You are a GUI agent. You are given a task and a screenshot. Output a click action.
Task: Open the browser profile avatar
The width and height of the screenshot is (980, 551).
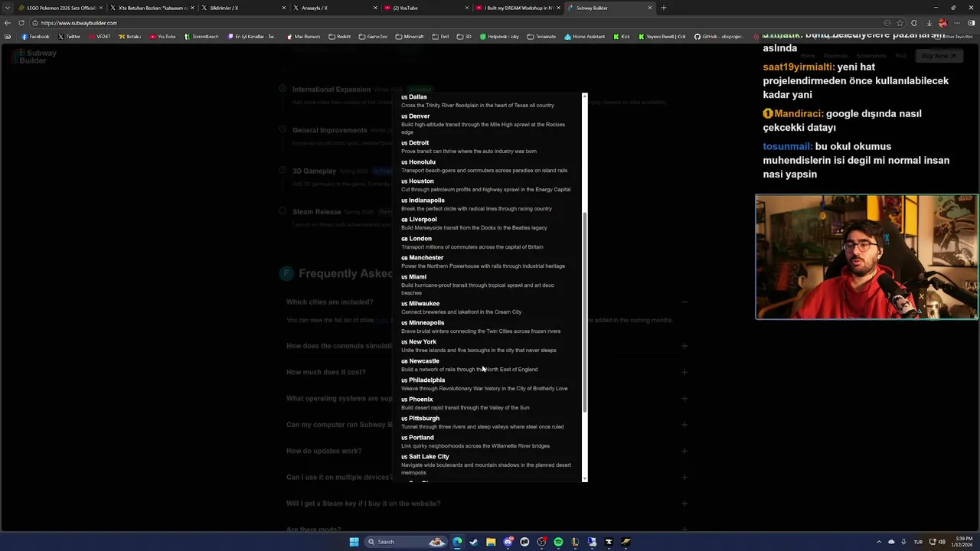coord(942,23)
